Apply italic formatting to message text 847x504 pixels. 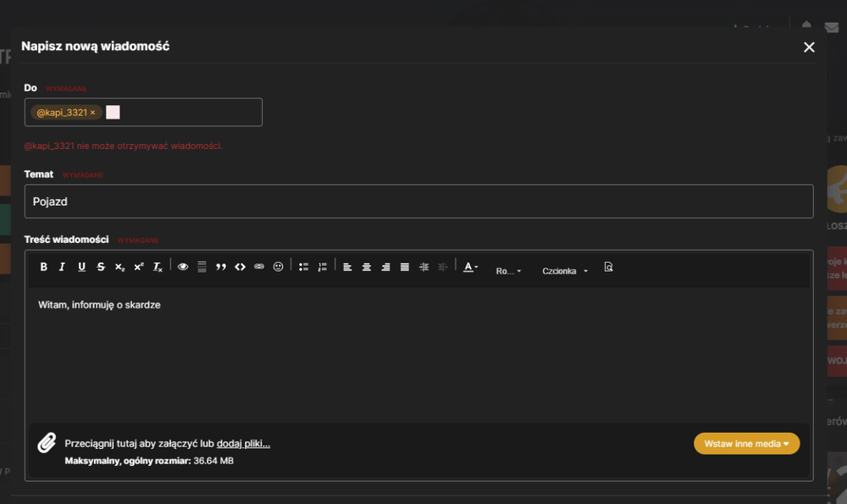62,267
